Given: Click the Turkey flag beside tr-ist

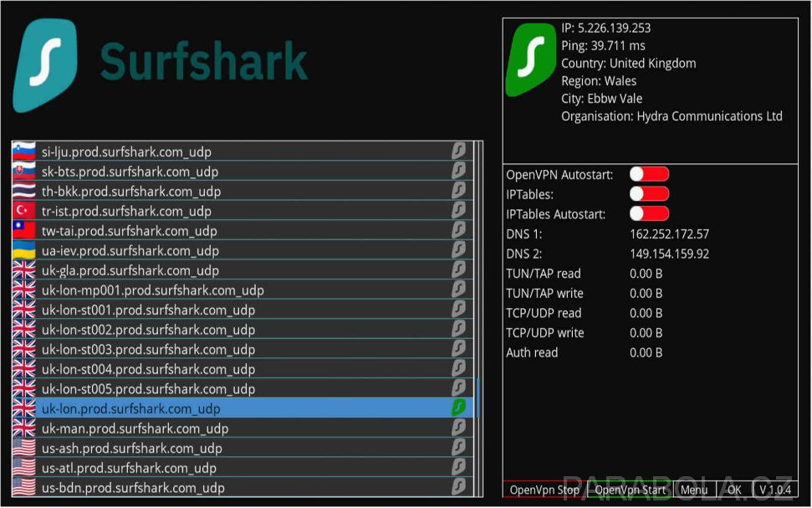Looking at the screenshot, I should 23,210.
